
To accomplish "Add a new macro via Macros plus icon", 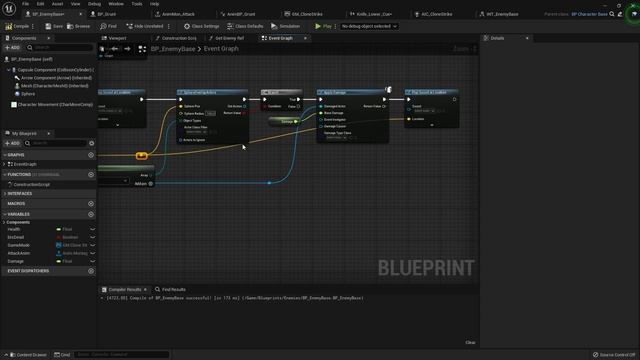I will [x=91, y=204].
